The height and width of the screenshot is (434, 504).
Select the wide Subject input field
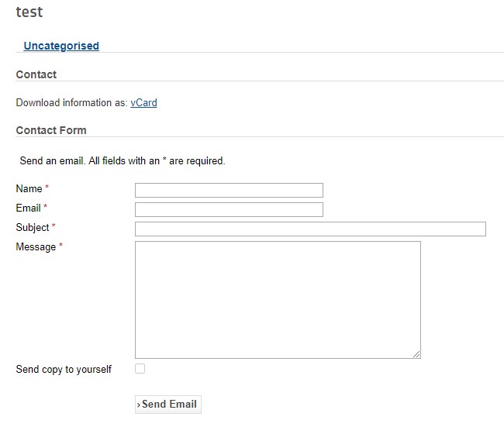[310, 229]
